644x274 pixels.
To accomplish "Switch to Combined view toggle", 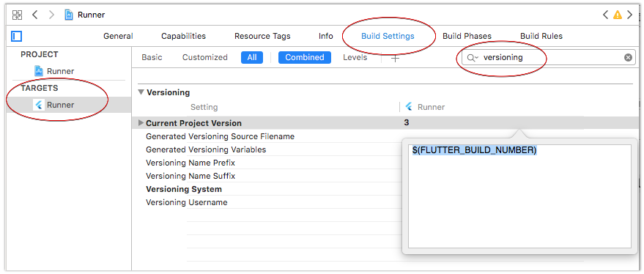I will pyautogui.click(x=304, y=58).
